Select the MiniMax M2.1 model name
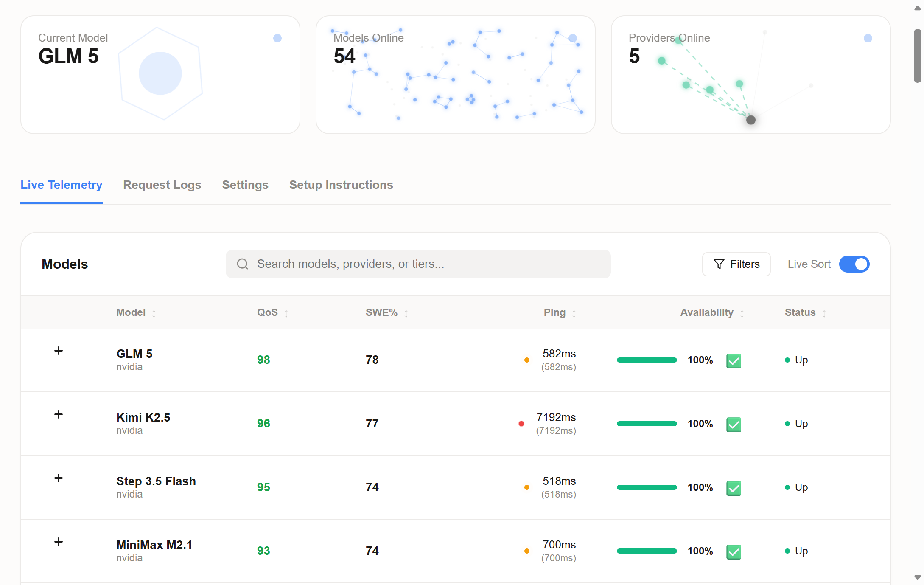 [x=154, y=545]
